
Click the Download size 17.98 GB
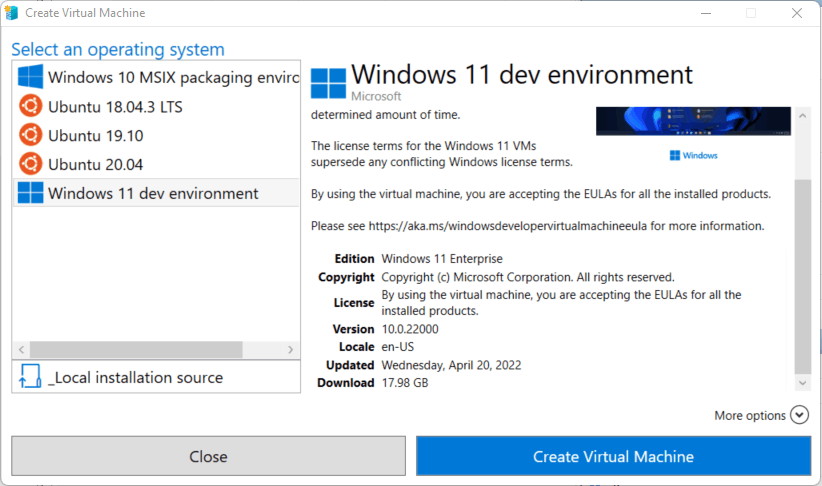coord(405,383)
